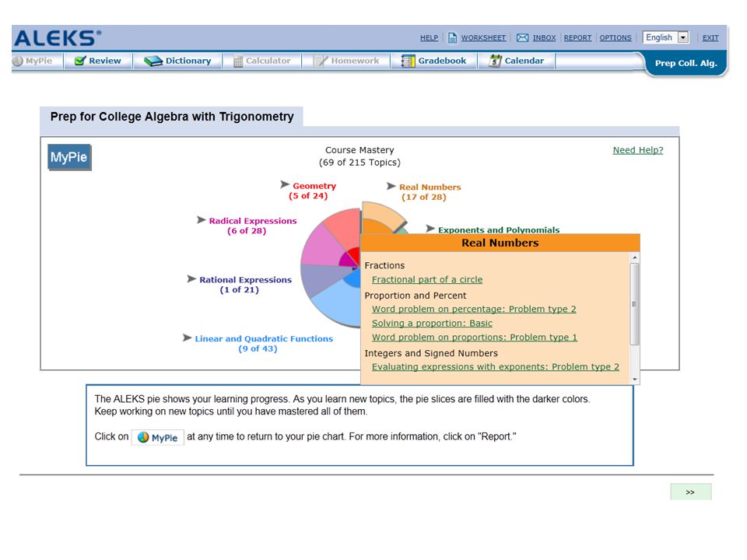Click the popup scroll down arrow
This screenshot has height=560, width=747.
634,379
